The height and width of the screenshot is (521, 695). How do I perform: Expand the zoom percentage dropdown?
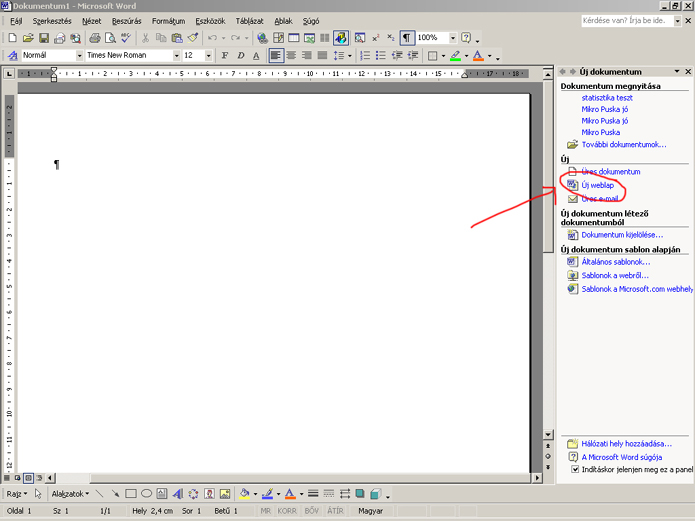(451, 38)
